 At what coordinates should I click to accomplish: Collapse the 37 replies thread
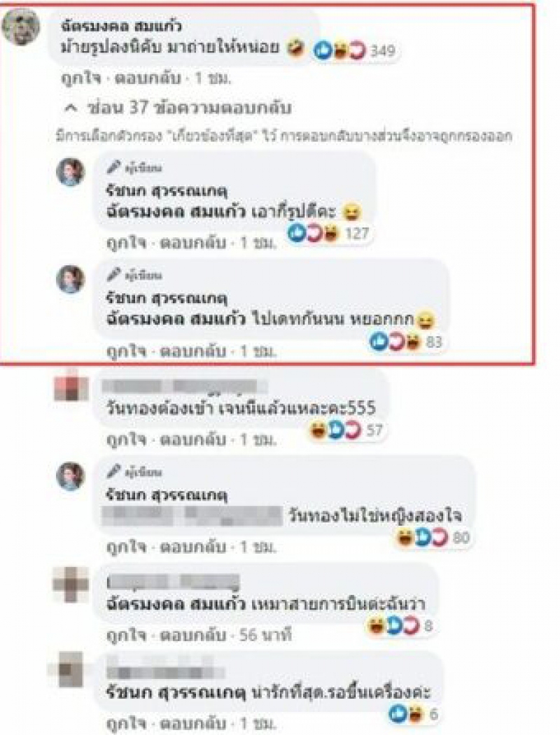click(178, 108)
